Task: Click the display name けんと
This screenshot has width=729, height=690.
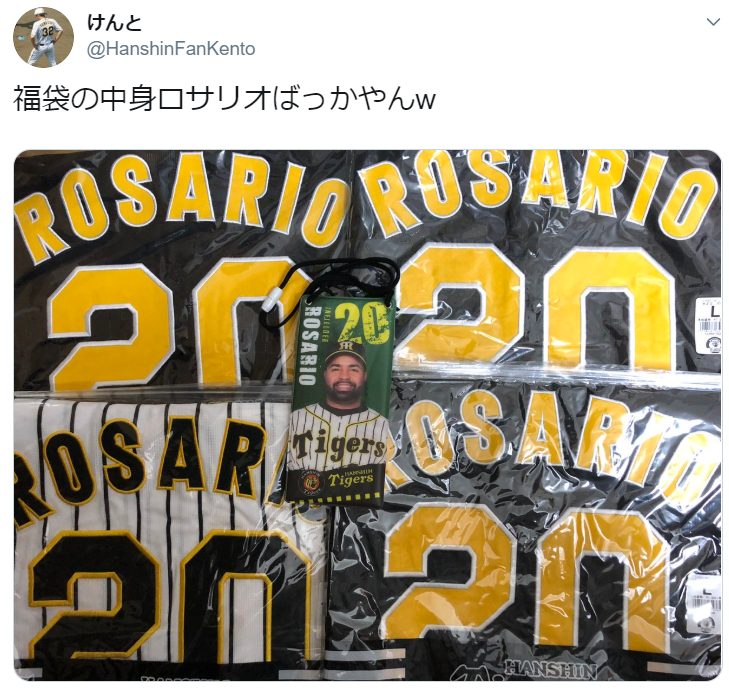Action: coord(114,22)
